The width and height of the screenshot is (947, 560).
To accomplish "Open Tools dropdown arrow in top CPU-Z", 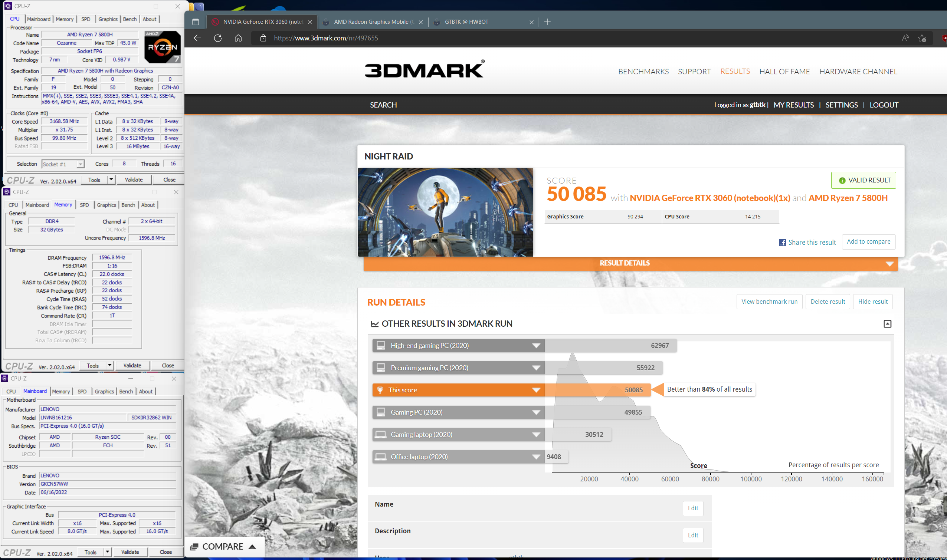I will (111, 179).
